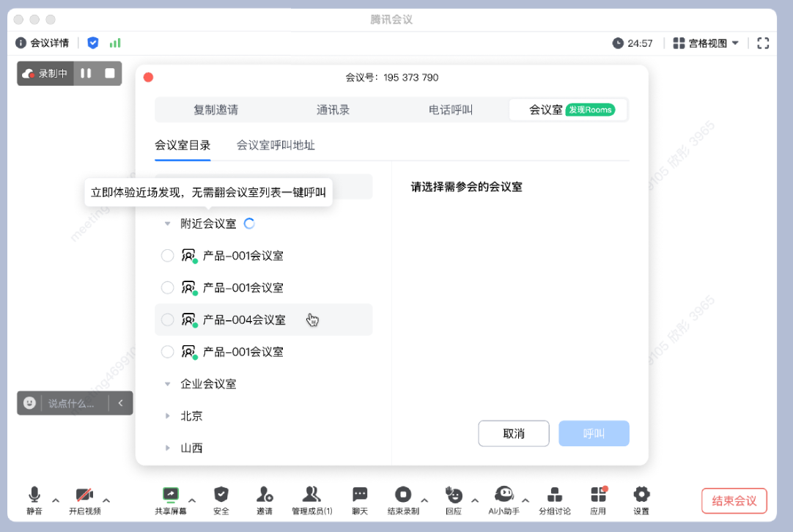Stop the cloud recording
Viewport: 793px width, 532px height.
pyautogui.click(x=109, y=73)
